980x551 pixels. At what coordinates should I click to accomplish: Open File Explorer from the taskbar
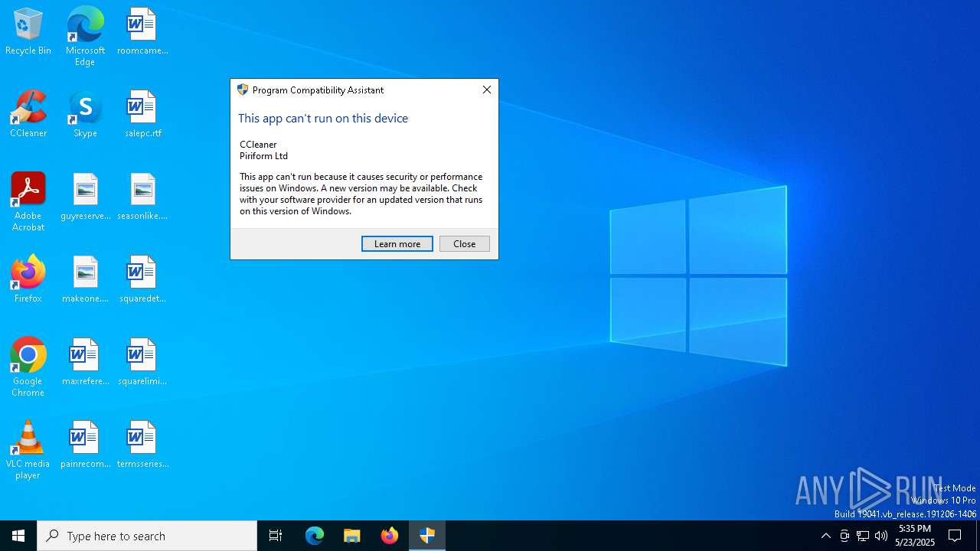click(x=352, y=536)
